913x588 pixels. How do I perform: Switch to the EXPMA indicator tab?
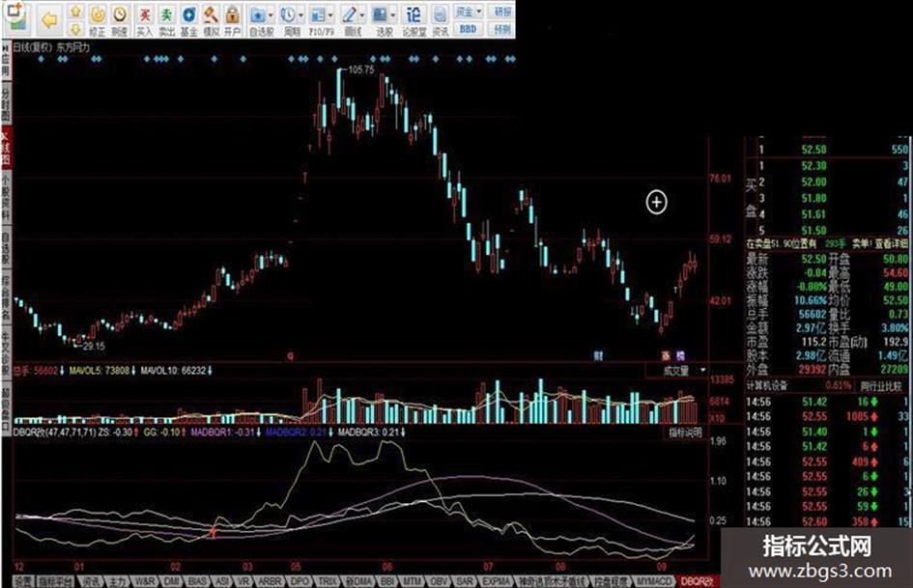point(496,581)
